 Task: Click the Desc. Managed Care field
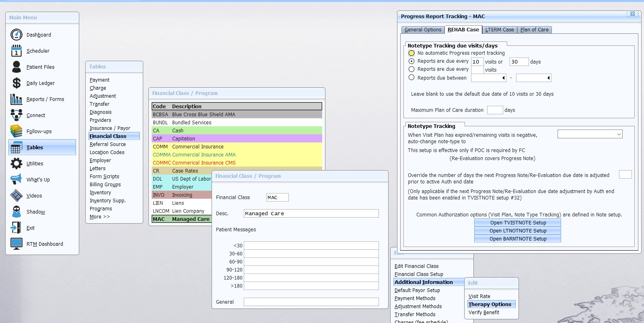click(311, 213)
